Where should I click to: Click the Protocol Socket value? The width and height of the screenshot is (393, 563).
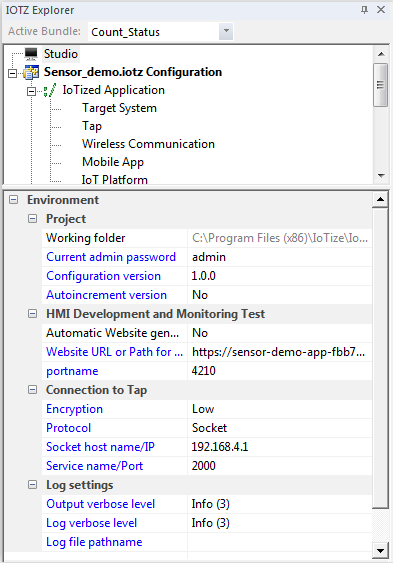coord(280,428)
